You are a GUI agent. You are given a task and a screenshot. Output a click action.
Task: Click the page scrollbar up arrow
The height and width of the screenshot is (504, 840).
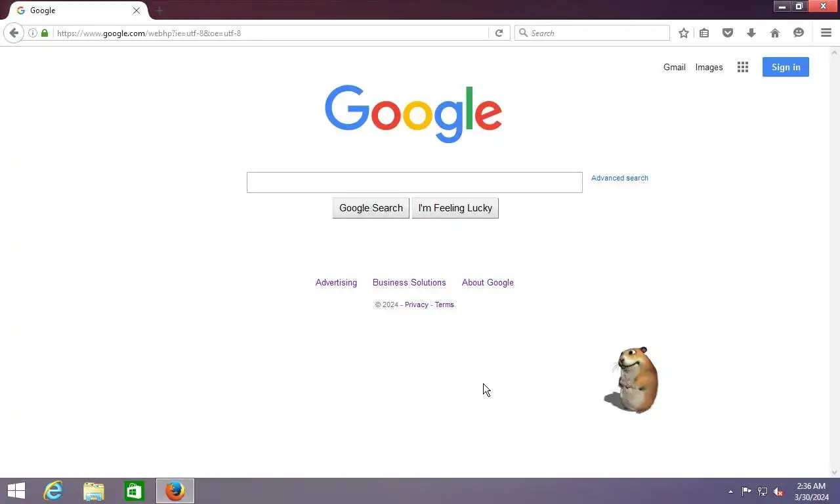(x=835, y=52)
